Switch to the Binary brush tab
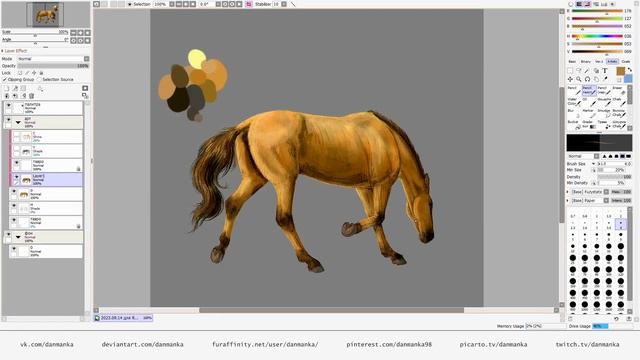Viewport: 640px width, 360px height. click(x=586, y=62)
